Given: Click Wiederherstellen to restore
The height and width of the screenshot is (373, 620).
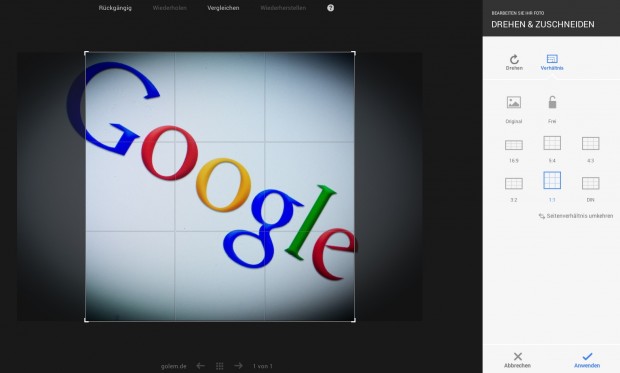Looking at the screenshot, I should click(x=283, y=8).
